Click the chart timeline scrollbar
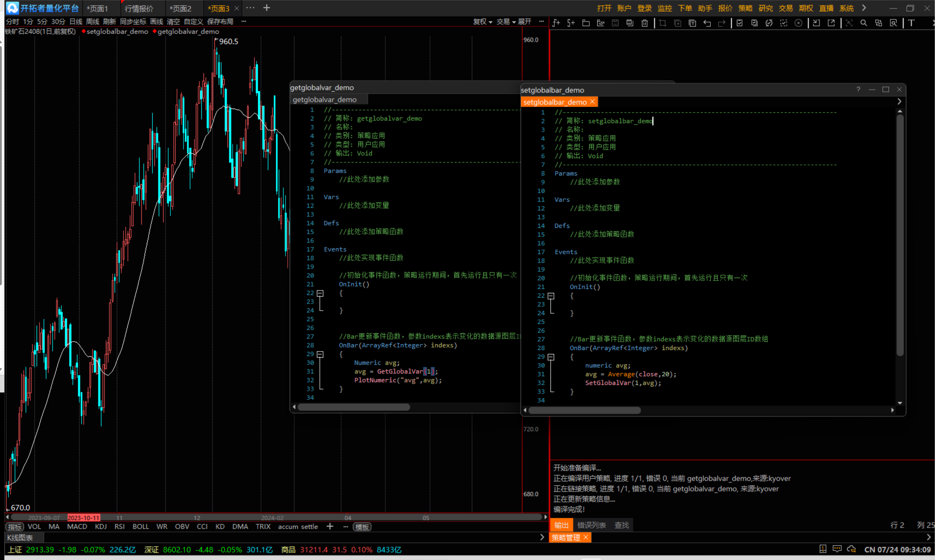935x560 pixels. [277, 517]
